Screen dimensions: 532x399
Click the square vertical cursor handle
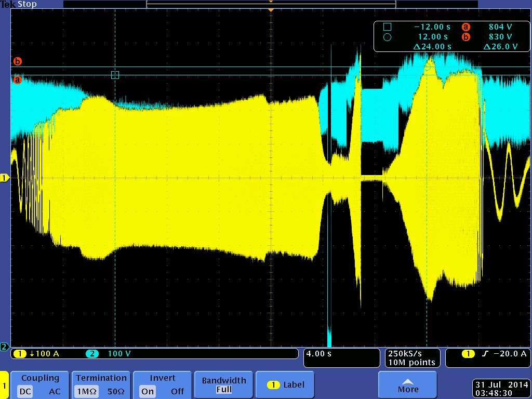(x=115, y=75)
